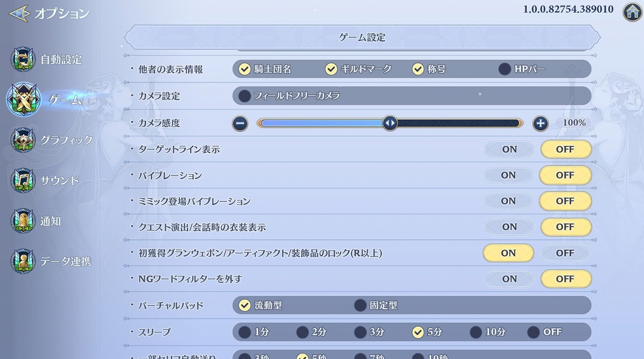Enable the HPバー checkbox

pyautogui.click(x=505, y=69)
